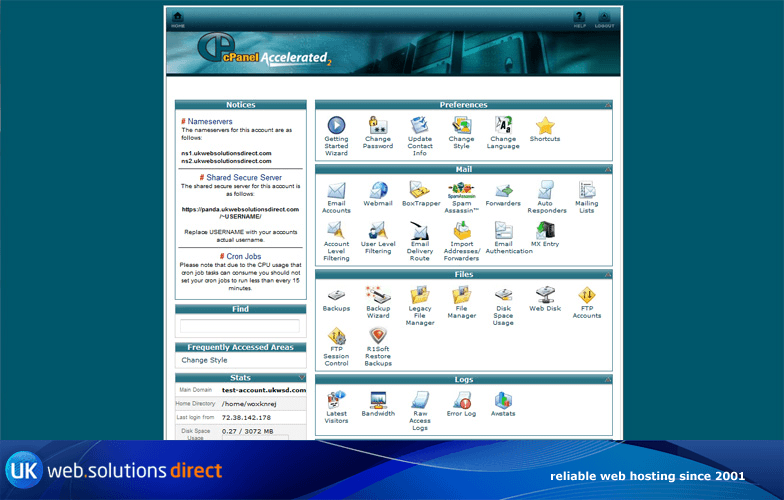Click the Find search input field
The width and height of the screenshot is (784, 500).
pyautogui.click(x=239, y=326)
